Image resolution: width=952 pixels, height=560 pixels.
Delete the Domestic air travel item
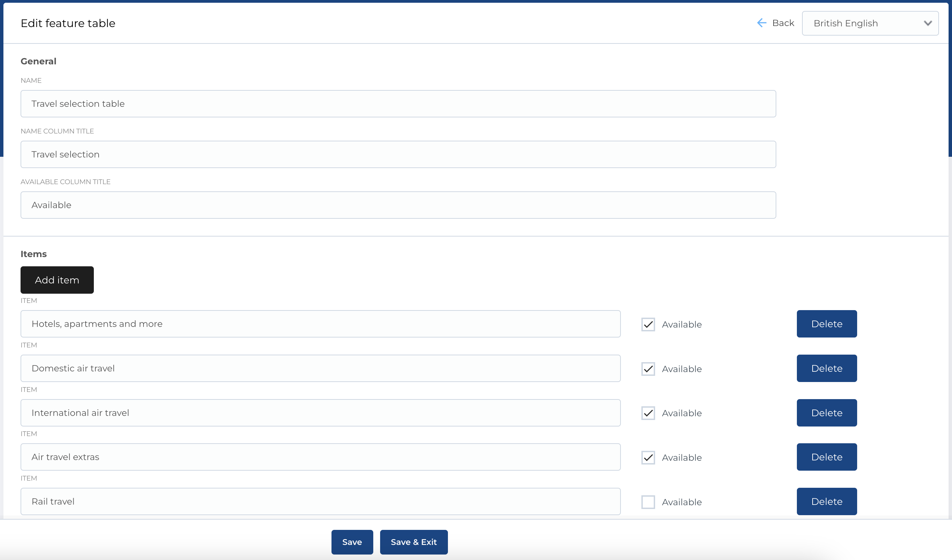point(827,368)
